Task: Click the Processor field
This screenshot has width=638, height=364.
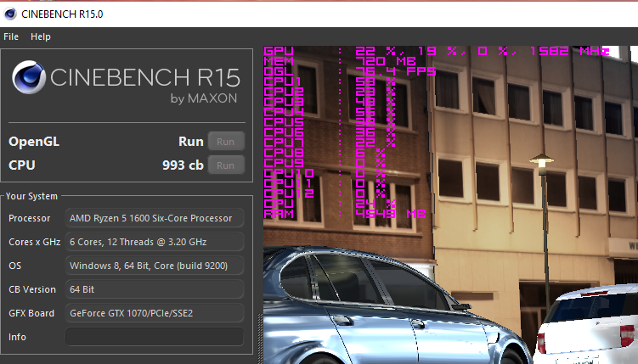Action: (x=155, y=218)
